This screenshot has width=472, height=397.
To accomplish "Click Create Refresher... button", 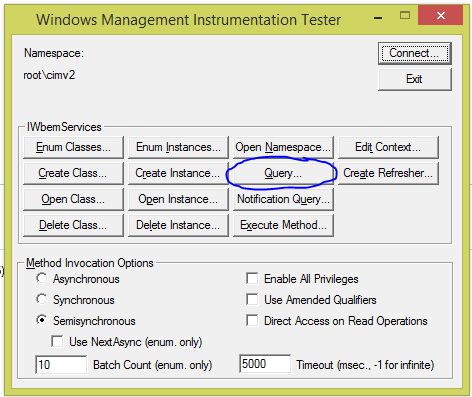I will tap(388, 173).
